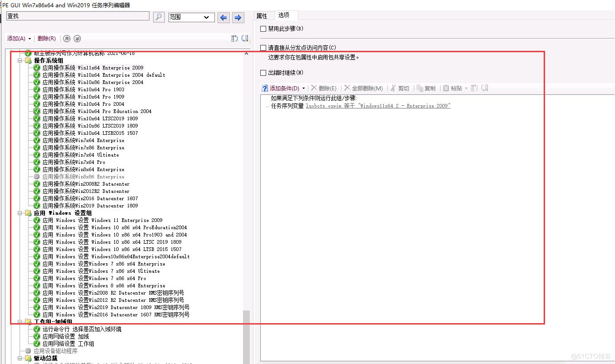
Task: Enable the 禁用此步骤(B) checkbox
Action: pyautogui.click(x=262, y=28)
